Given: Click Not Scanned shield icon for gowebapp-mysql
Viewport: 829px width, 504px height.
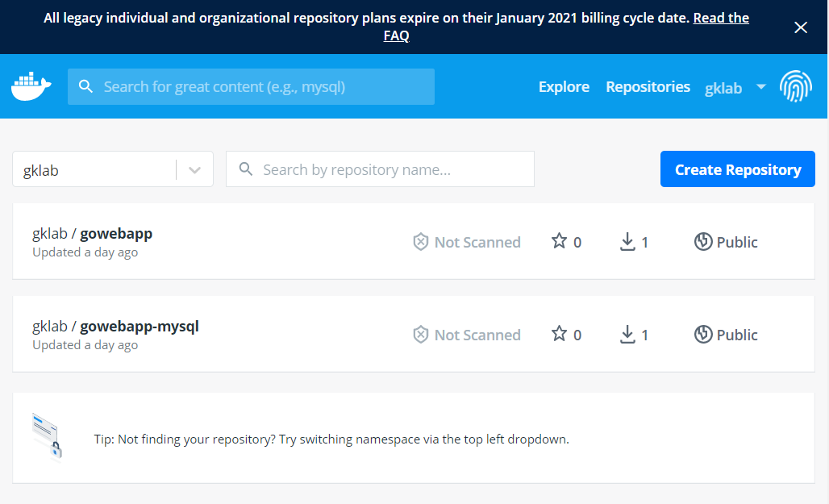Looking at the screenshot, I should [420, 334].
